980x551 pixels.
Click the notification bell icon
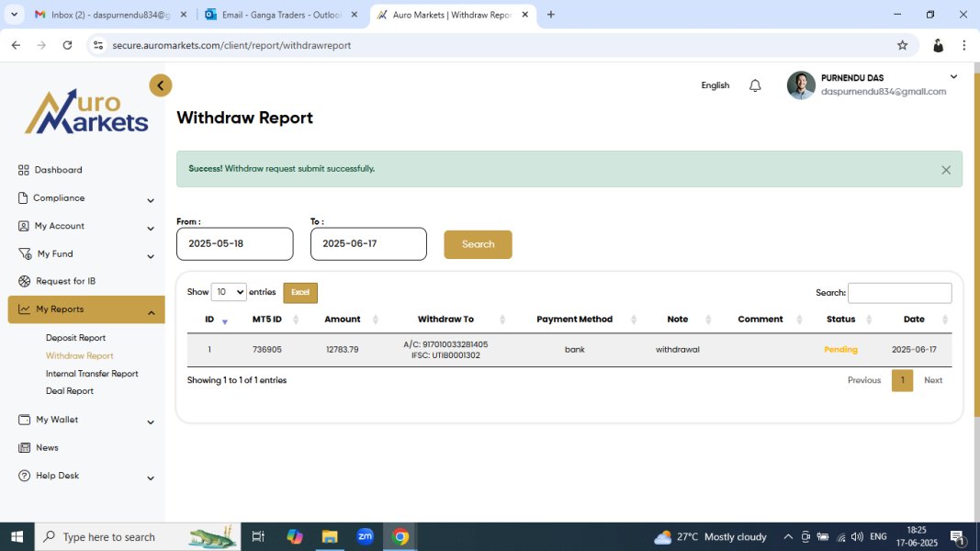pos(755,85)
